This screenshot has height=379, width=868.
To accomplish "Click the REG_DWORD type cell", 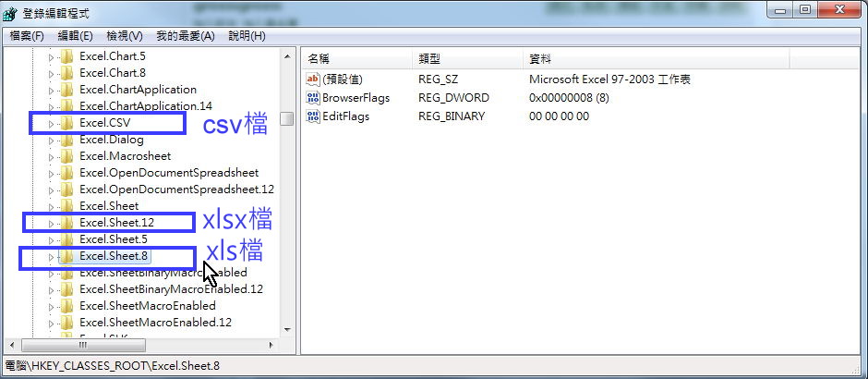I will [453, 98].
